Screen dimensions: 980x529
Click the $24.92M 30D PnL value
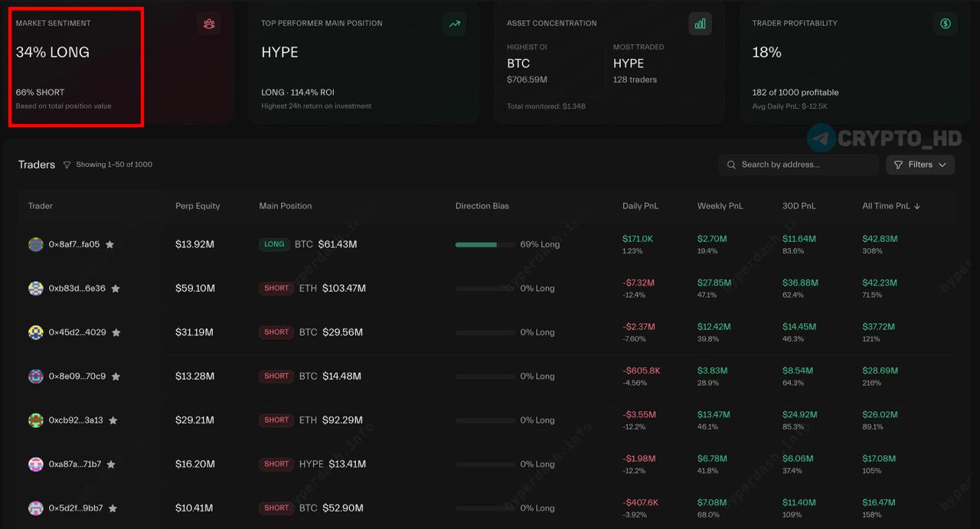800,414
